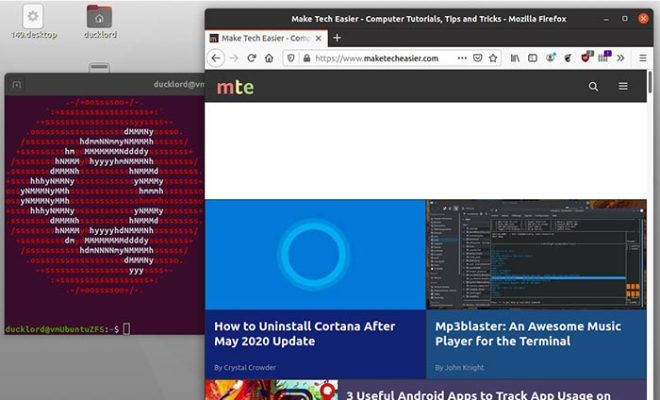Show tracking protection shield info
The image size is (660, 400).
coord(291,58)
